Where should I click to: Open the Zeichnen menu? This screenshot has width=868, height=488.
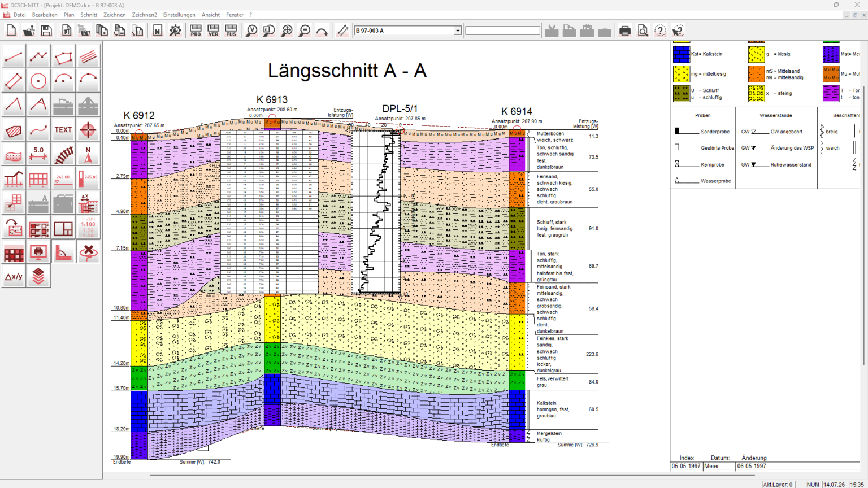[115, 15]
